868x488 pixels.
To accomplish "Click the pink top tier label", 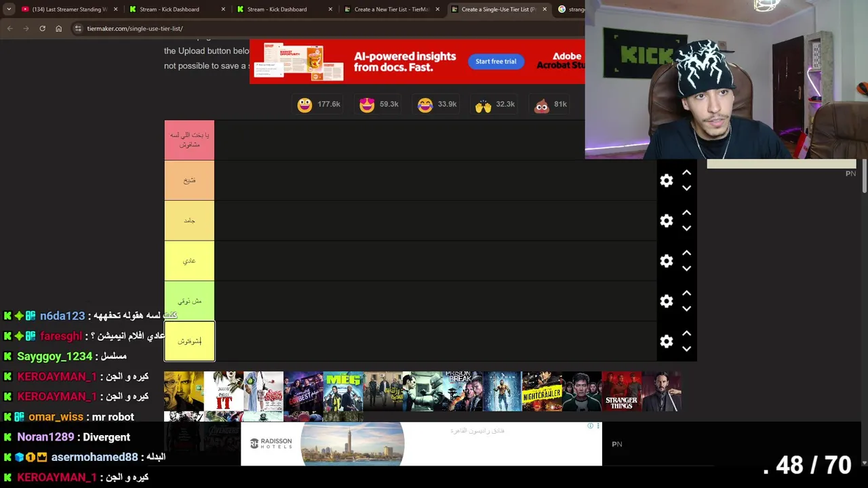I will coord(189,140).
